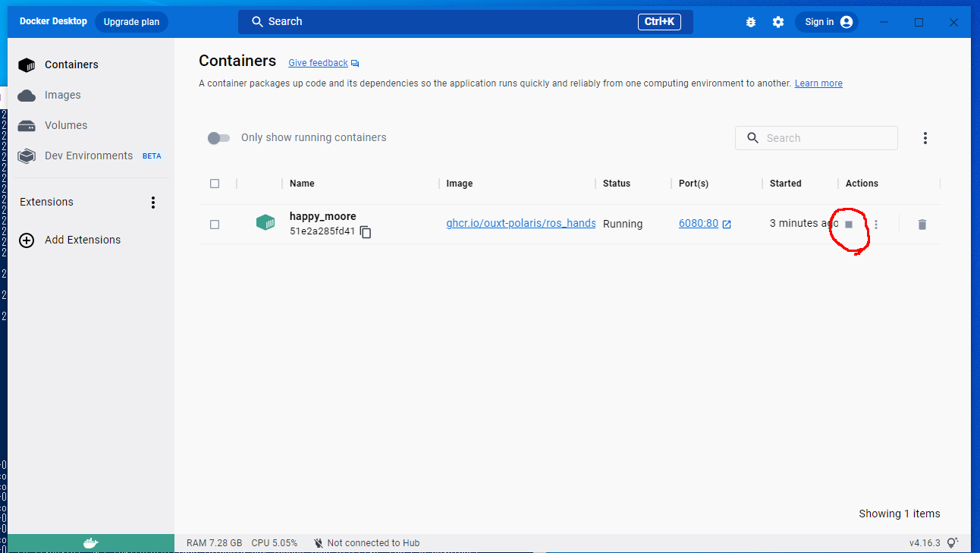Check the happy_moore row checkbox
The image size is (980, 553).
(215, 225)
